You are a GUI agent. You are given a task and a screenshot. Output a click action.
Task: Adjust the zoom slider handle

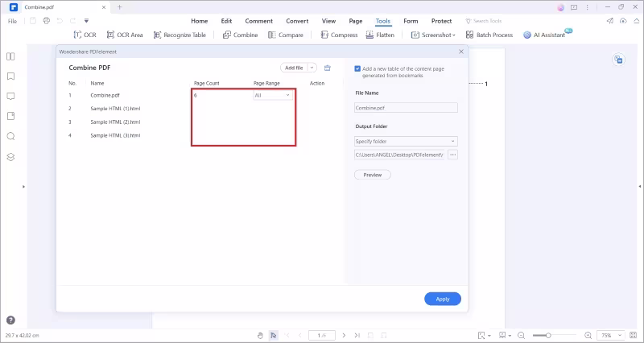click(548, 335)
